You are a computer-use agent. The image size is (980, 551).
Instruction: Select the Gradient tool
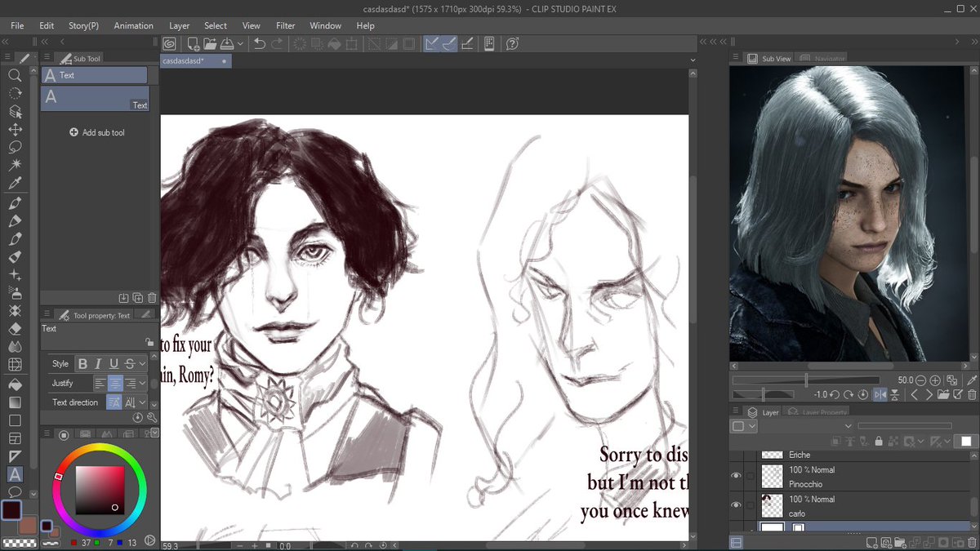tap(14, 402)
